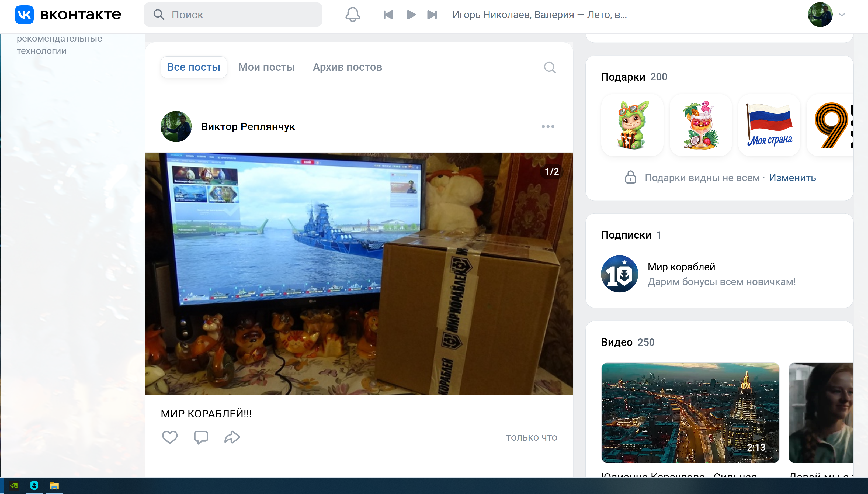Share the post using arrow icon
This screenshot has height=494, width=868.
click(232, 437)
